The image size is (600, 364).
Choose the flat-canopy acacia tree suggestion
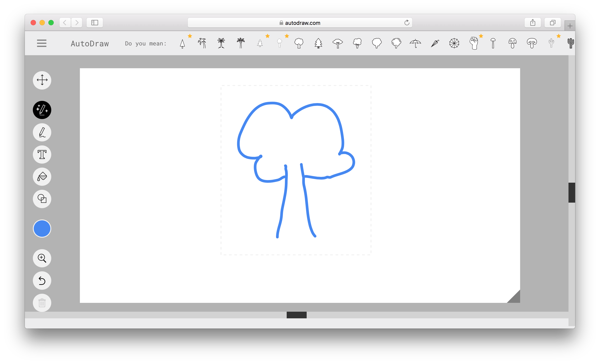tap(338, 43)
